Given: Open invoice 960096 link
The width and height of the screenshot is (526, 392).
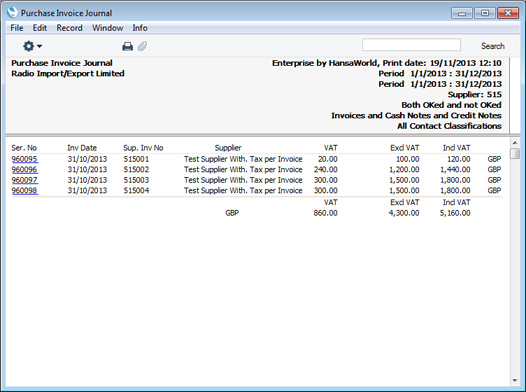Looking at the screenshot, I should (25, 169).
